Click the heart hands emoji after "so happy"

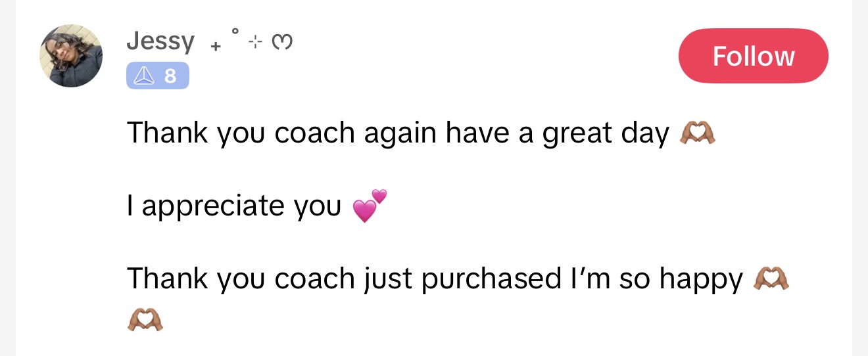click(771, 278)
